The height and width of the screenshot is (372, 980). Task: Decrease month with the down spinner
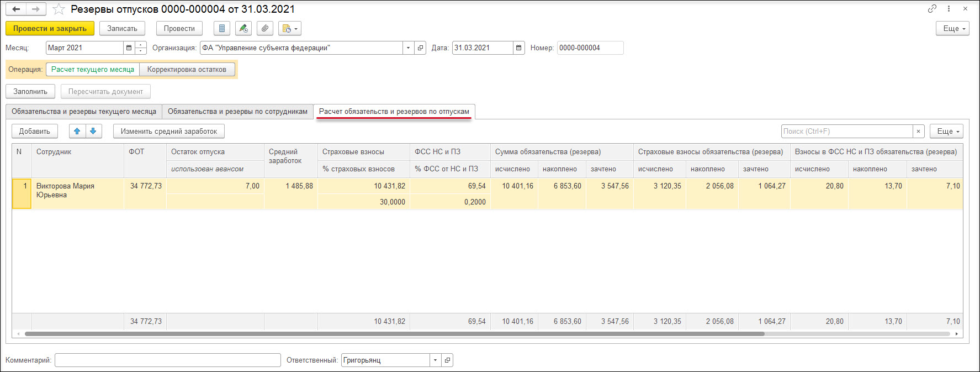point(141,51)
